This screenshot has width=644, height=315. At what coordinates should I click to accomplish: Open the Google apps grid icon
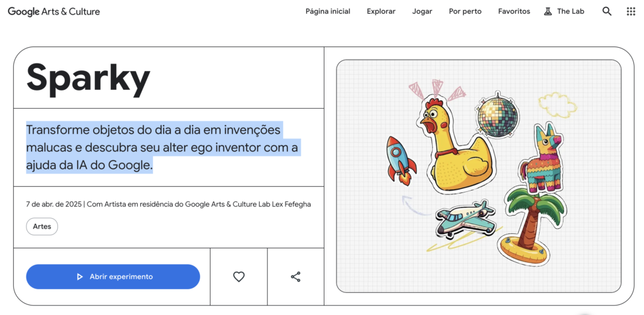(x=631, y=11)
